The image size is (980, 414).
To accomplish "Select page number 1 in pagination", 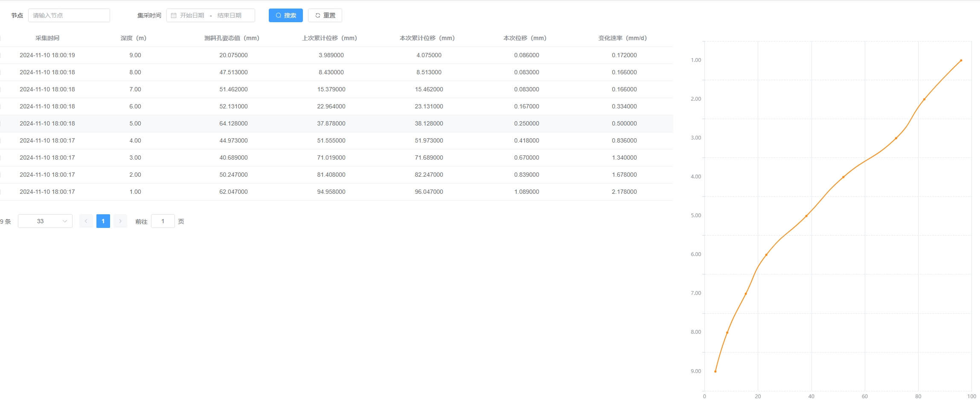I will tap(103, 221).
